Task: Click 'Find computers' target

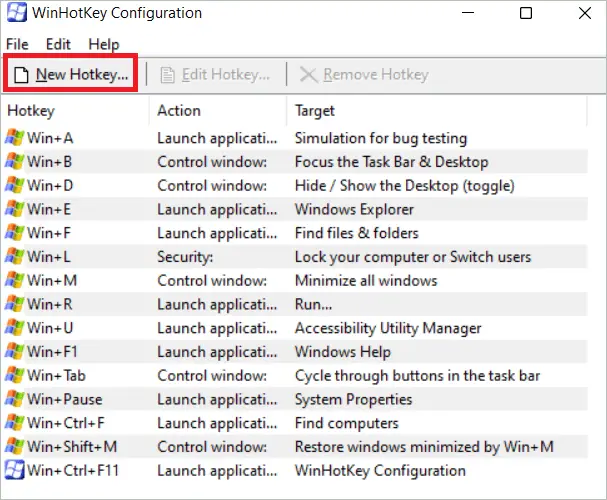Action: tap(346, 423)
